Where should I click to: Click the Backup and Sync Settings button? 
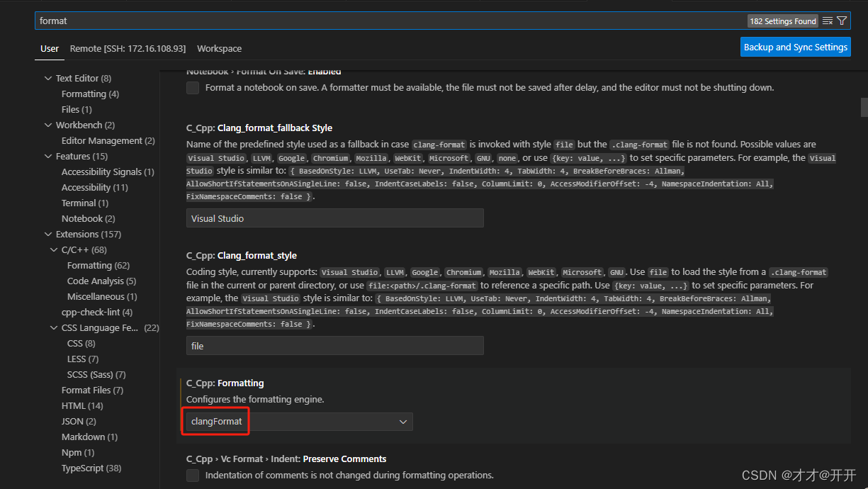[x=795, y=47]
